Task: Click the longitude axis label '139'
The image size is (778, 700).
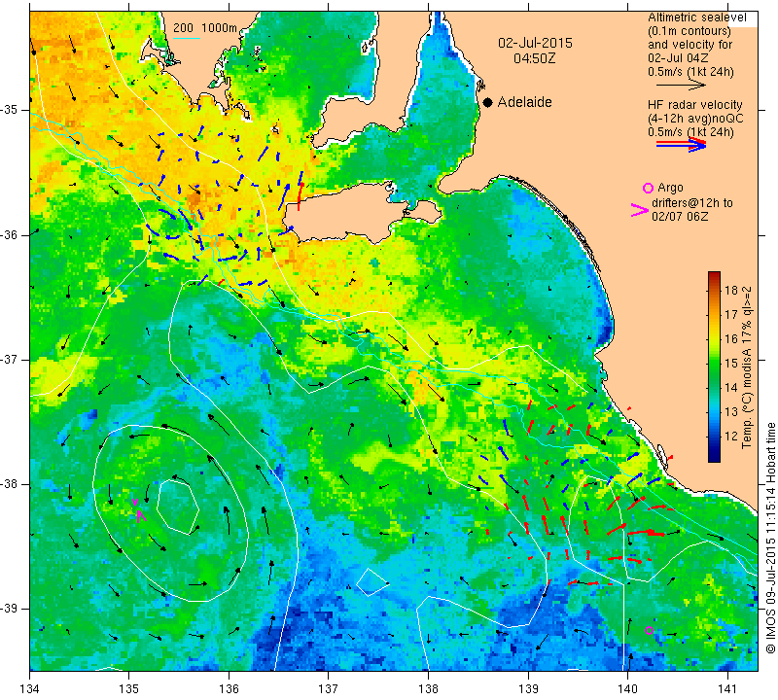Action: (528, 689)
